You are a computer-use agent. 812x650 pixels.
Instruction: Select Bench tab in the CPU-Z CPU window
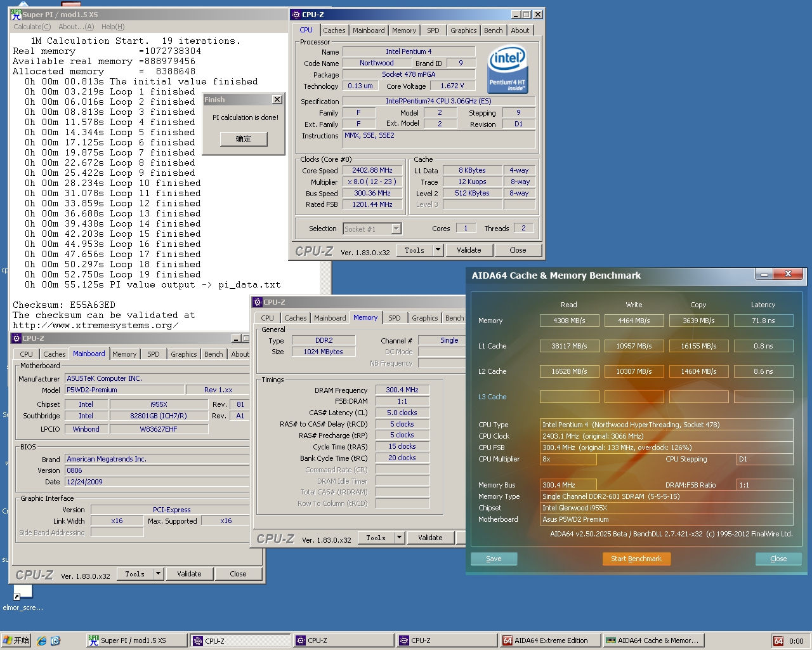(493, 30)
